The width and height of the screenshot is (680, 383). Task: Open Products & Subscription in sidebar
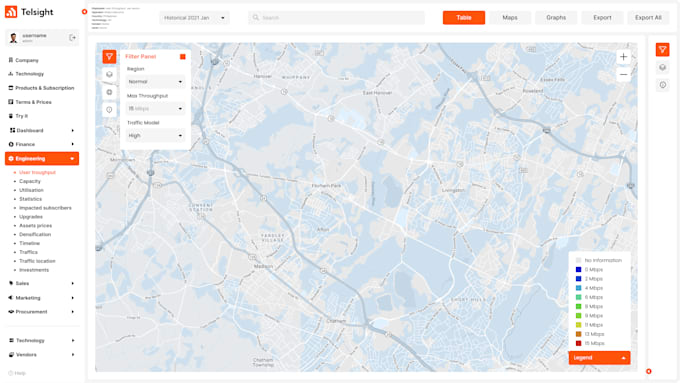pyautogui.click(x=41, y=88)
